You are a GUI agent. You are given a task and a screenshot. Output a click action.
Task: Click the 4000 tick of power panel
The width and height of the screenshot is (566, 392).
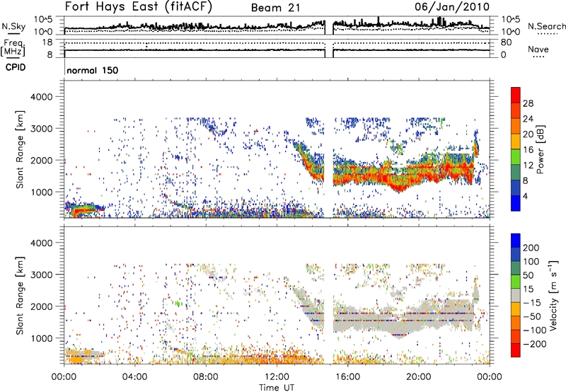(41, 97)
